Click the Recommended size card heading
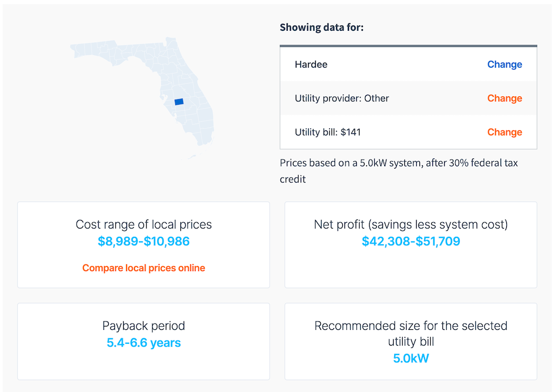The image size is (560, 392). click(410, 333)
